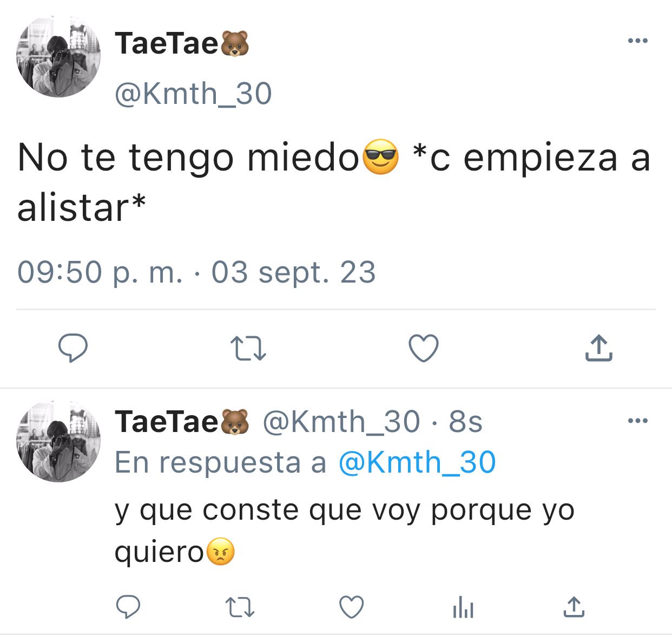Viewport: 672px width, 635px height.
Task: Reply to the main tweet with comment icon
Action: point(73,348)
